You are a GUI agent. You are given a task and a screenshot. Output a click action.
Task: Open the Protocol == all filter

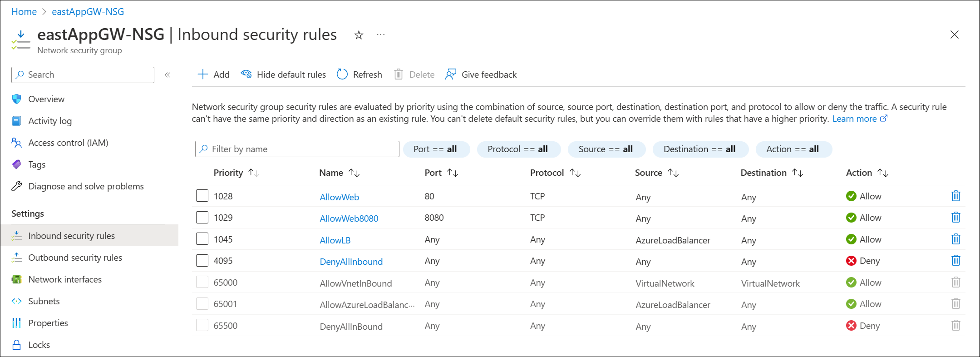click(x=518, y=149)
